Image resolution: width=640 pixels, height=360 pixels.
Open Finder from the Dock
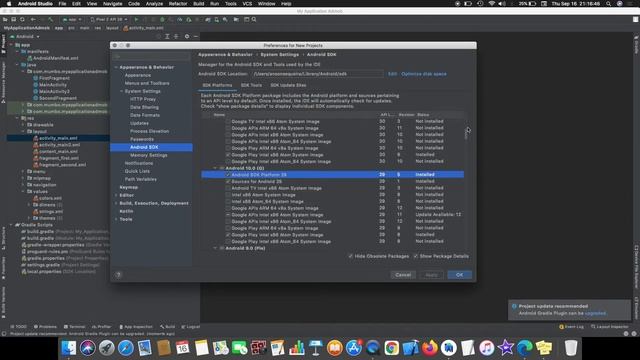point(69,348)
